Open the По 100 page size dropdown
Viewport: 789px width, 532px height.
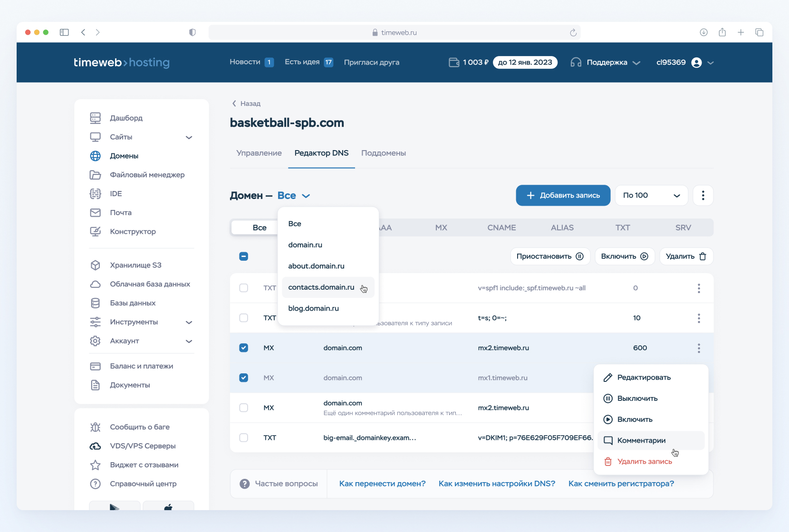[652, 195]
